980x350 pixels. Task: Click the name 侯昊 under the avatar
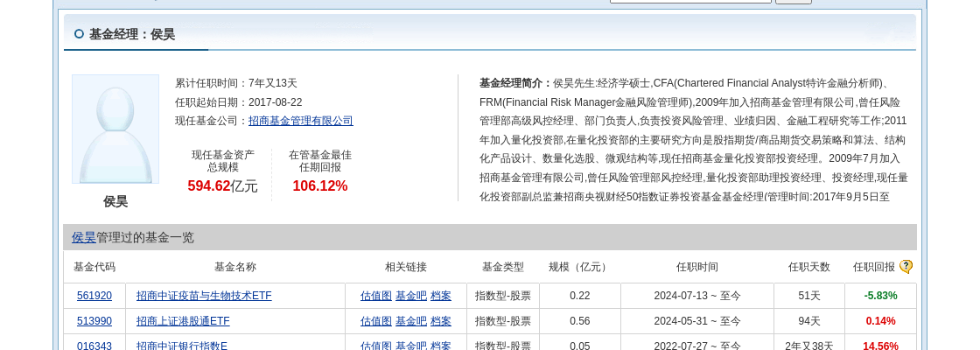click(x=115, y=201)
